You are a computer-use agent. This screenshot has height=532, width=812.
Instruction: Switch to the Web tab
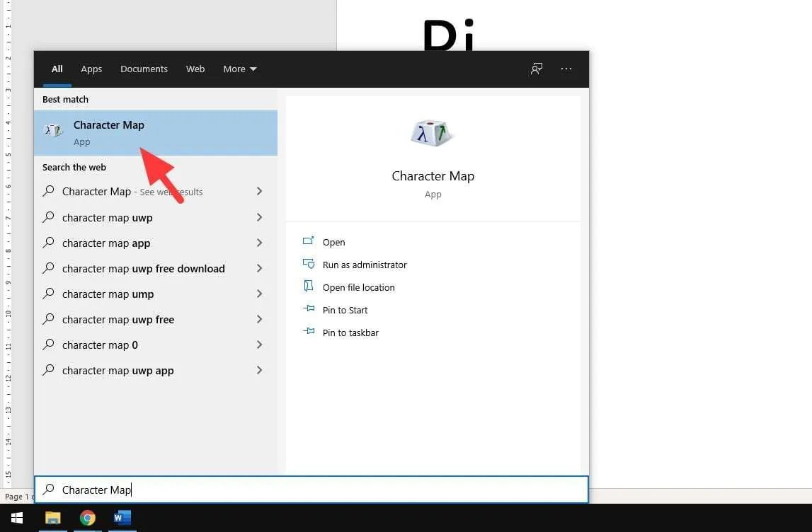coord(195,69)
